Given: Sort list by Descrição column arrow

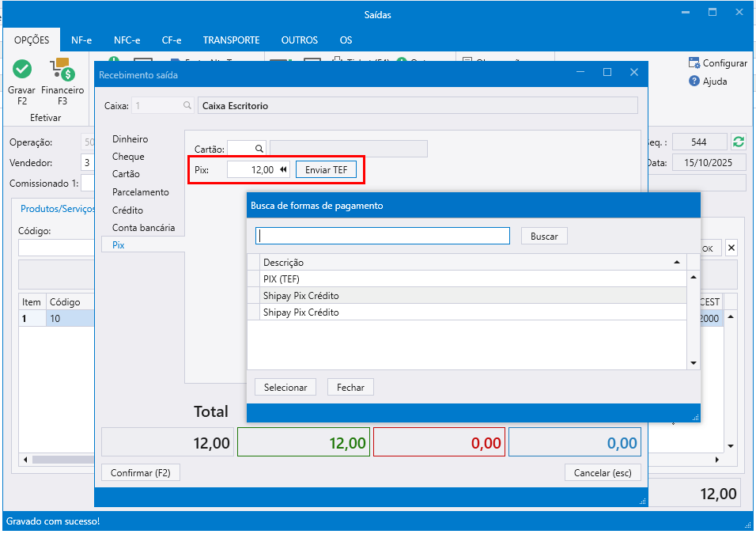Looking at the screenshot, I should point(676,262).
